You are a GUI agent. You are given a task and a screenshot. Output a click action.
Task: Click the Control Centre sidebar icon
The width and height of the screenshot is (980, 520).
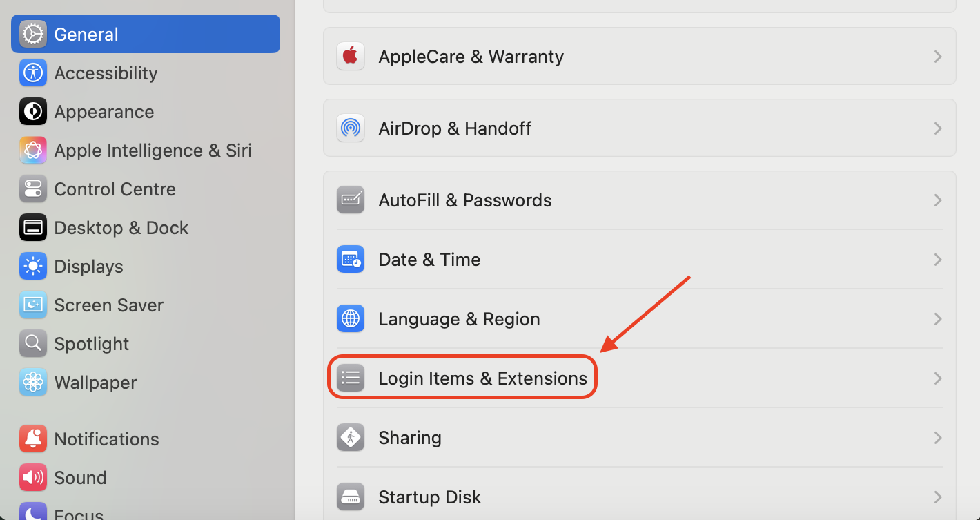coord(32,189)
